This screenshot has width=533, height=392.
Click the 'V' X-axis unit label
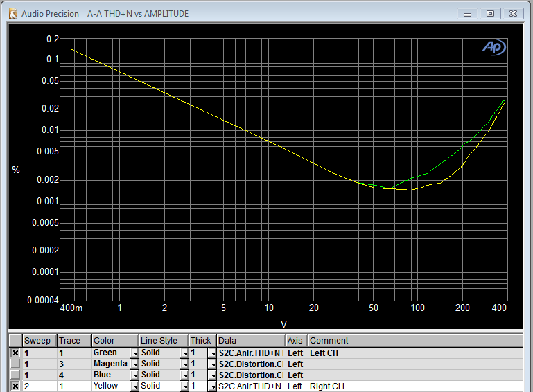283,324
